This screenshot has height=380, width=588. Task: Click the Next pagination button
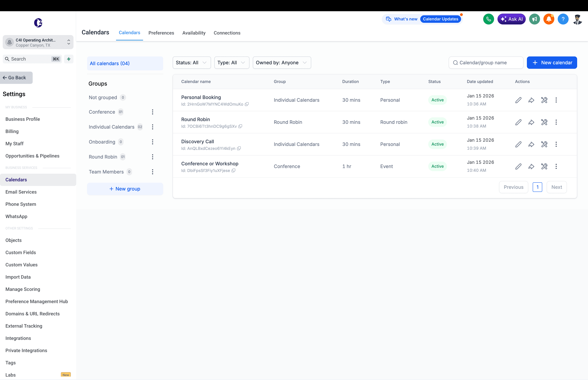tap(556, 187)
